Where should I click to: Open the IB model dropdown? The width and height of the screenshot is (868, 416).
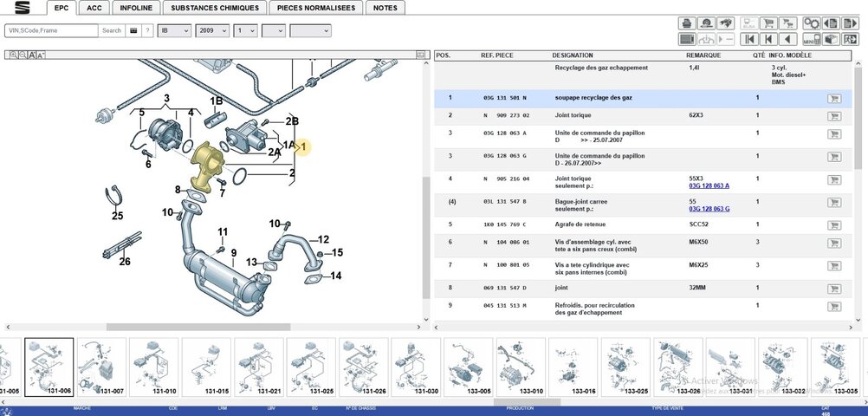click(x=174, y=30)
